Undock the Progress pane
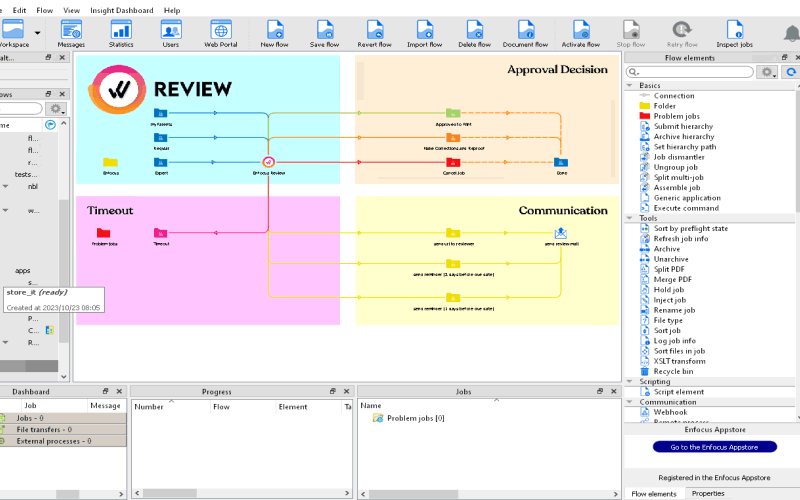 [333, 391]
